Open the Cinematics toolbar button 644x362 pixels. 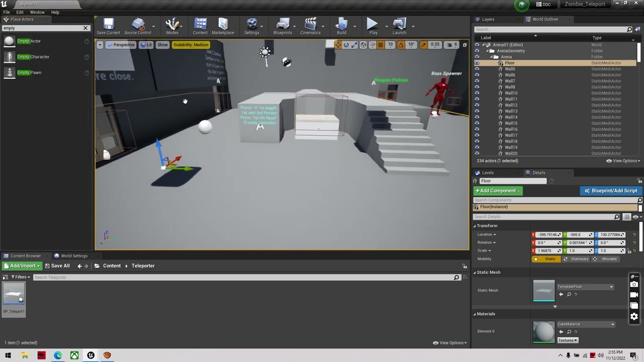(310, 26)
